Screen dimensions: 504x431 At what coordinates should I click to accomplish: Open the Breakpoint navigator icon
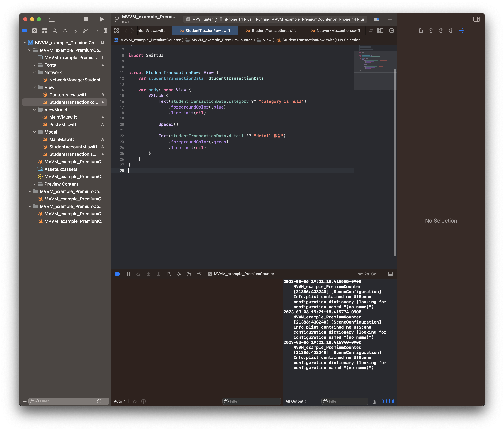(x=95, y=31)
